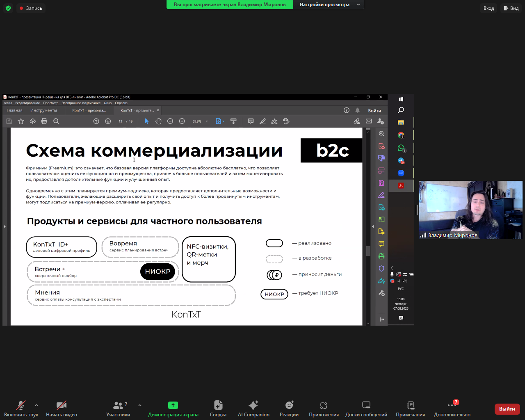Expand the Настройки просмотра dropdown

click(329, 5)
